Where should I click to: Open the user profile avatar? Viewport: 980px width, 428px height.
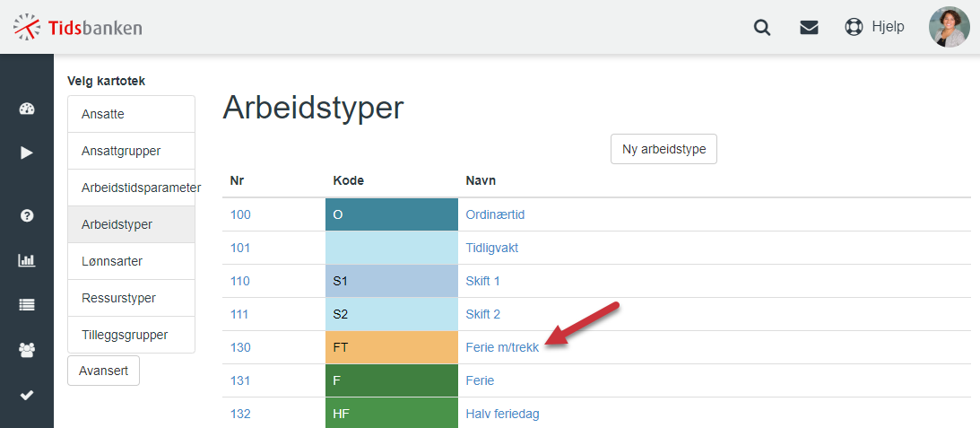point(950,27)
